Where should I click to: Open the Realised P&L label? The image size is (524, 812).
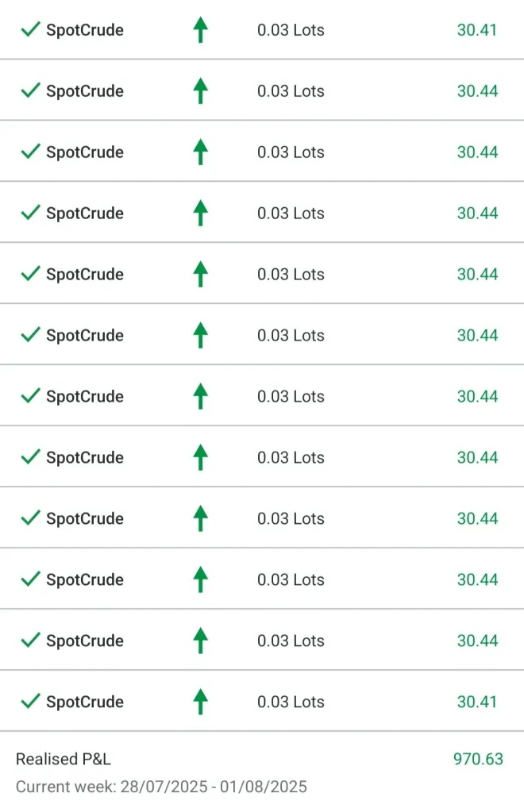(64, 759)
